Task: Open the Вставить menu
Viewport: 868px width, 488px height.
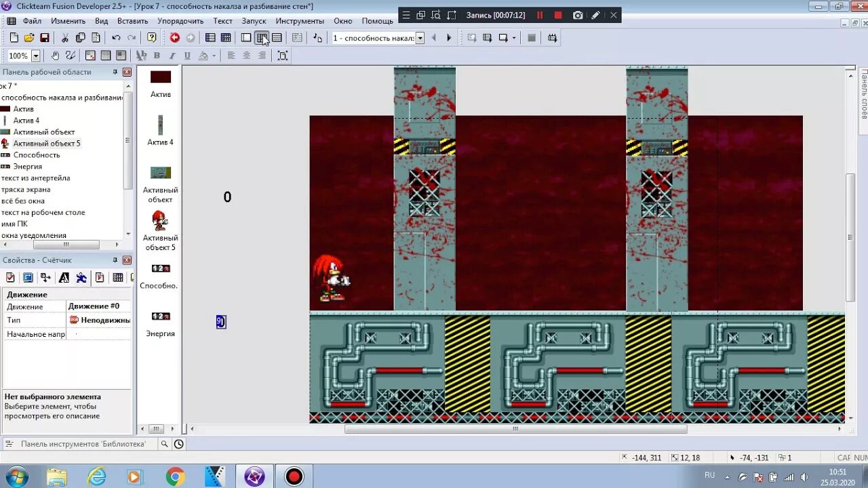Action: (132, 21)
